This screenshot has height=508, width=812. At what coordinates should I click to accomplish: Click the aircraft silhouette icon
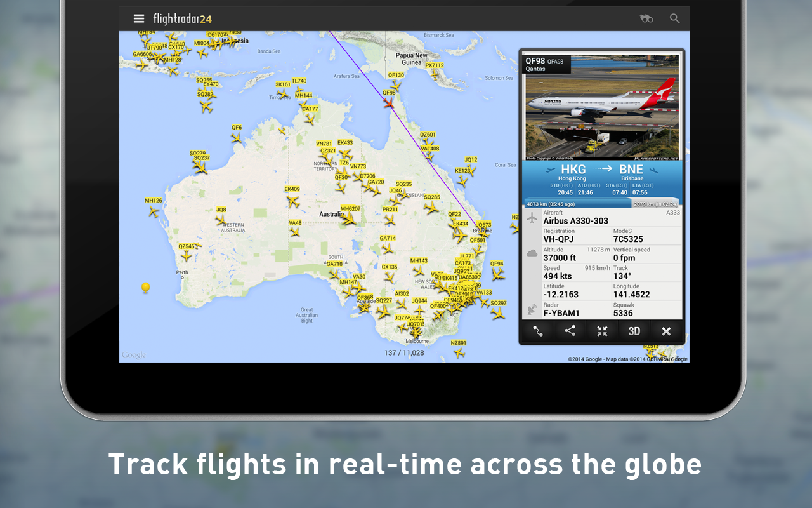point(532,217)
